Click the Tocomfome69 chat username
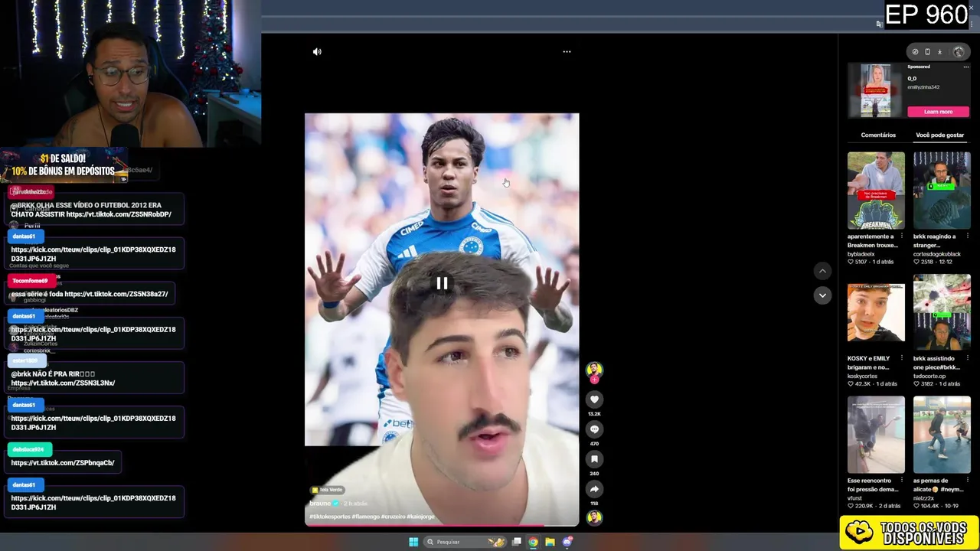The width and height of the screenshot is (980, 551). (x=30, y=281)
